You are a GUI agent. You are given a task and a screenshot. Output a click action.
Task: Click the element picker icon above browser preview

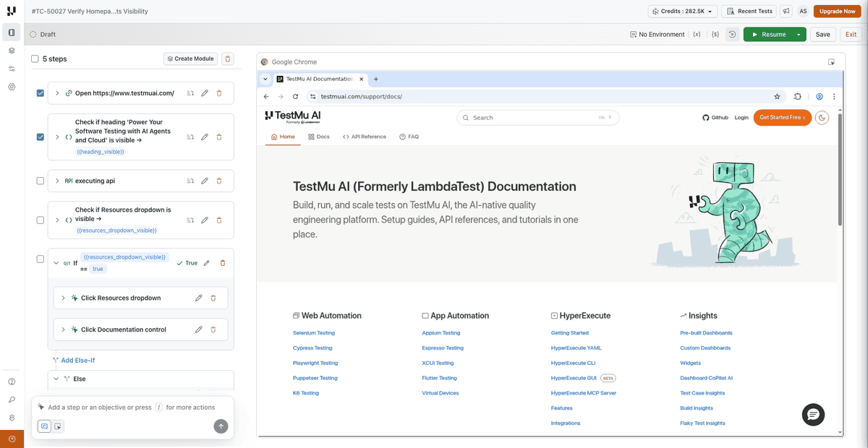pyautogui.click(x=831, y=62)
